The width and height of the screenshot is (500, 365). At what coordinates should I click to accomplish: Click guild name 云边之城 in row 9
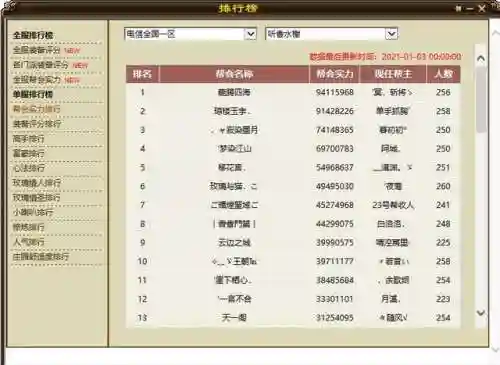point(234,242)
